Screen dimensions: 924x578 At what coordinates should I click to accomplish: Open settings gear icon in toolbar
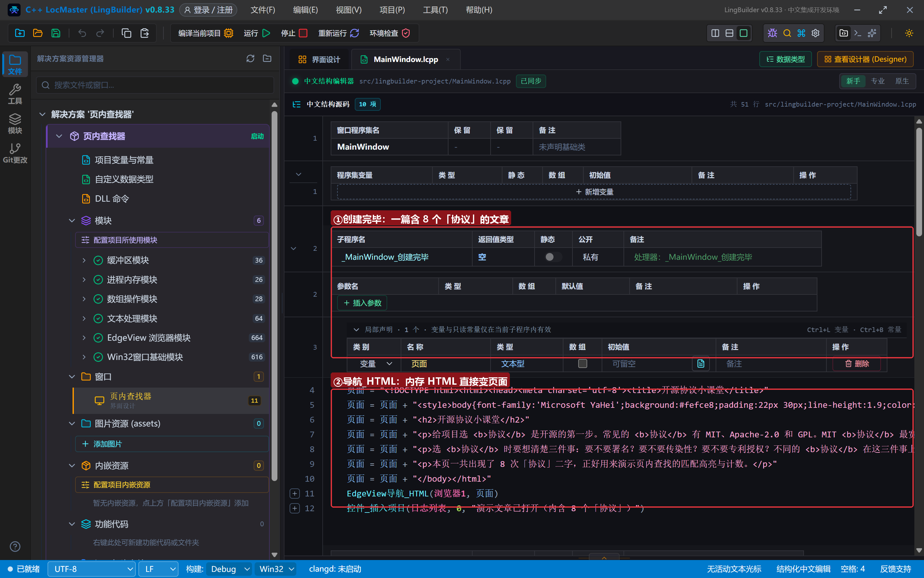(x=815, y=33)
